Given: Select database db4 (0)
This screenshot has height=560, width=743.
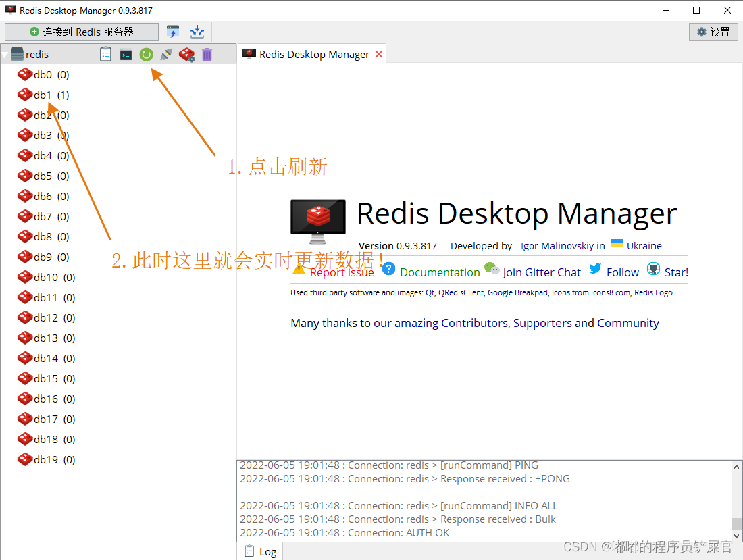Looking at the screenshot, I should click(x=43, y=156).
